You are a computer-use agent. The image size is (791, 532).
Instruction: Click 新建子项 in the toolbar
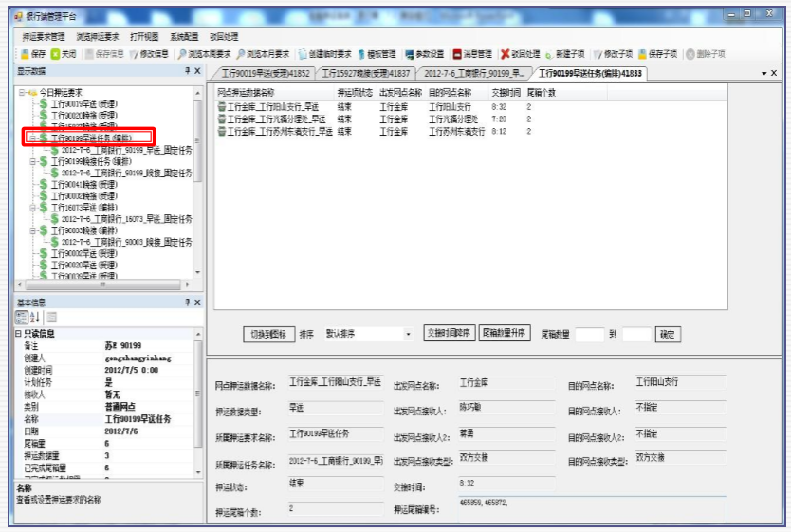click(564, 54)
